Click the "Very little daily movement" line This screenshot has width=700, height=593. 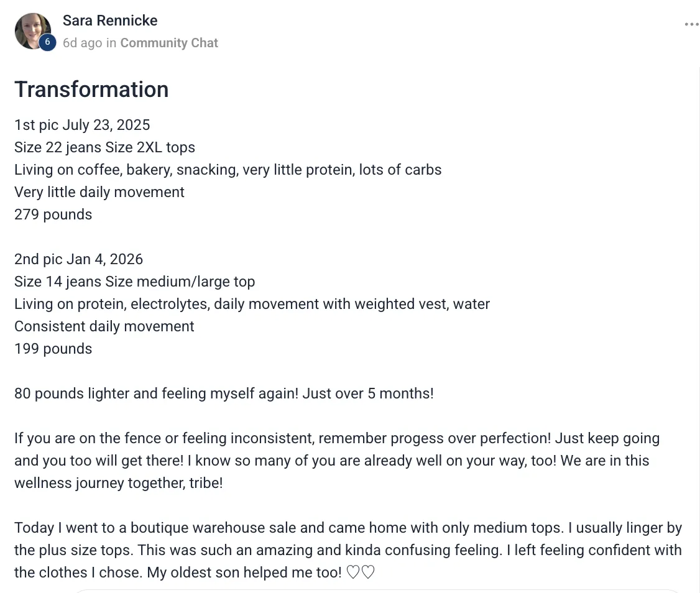pos(99,192)
